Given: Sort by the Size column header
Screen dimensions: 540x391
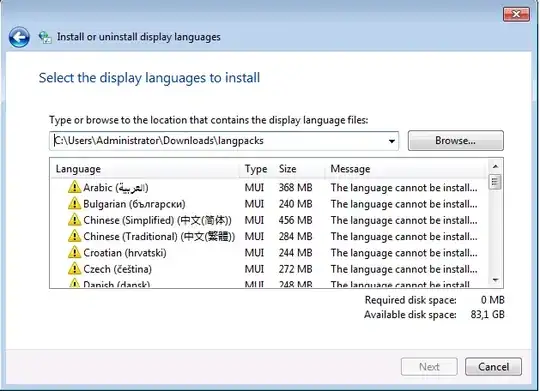Looking at the screenshot, I should pyautogui.click(x=300, y=169).
